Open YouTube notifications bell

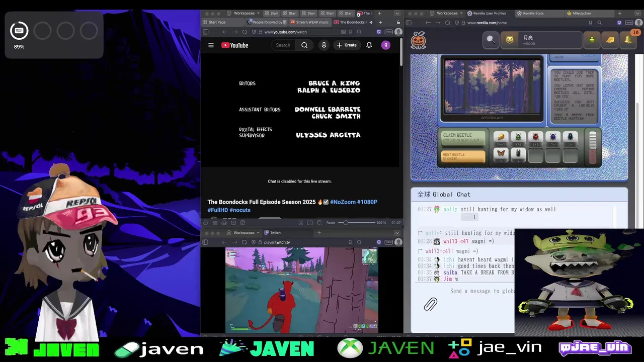[369, 45]
